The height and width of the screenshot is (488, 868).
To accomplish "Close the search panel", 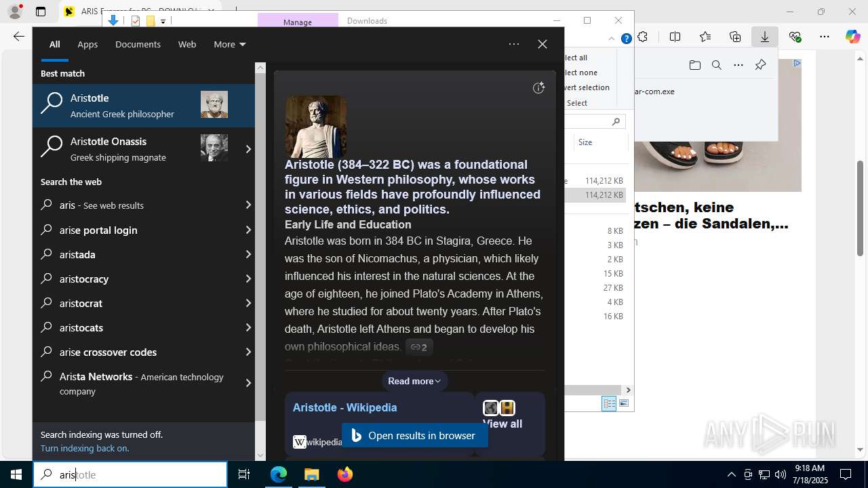I will pos(542,44).
